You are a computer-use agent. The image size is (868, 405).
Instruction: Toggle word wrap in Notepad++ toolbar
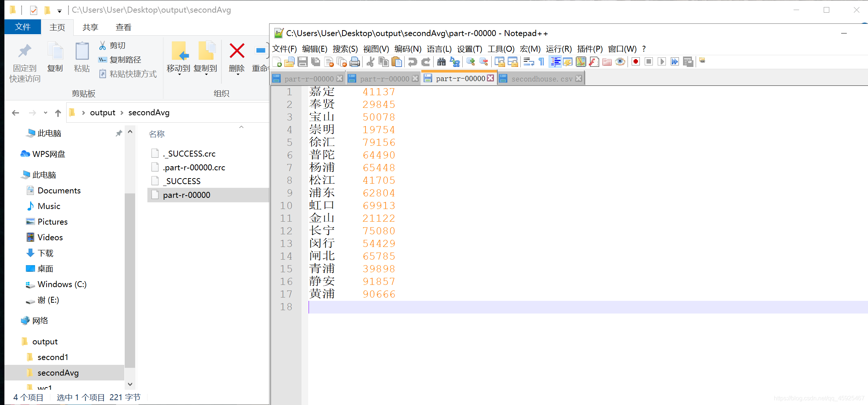[x=528, y=62]
